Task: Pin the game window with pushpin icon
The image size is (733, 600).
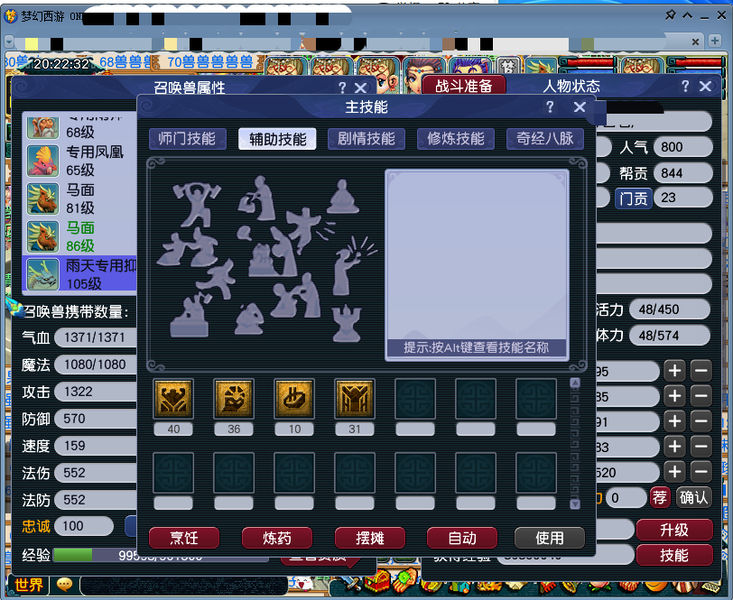Action: (670, 15)
